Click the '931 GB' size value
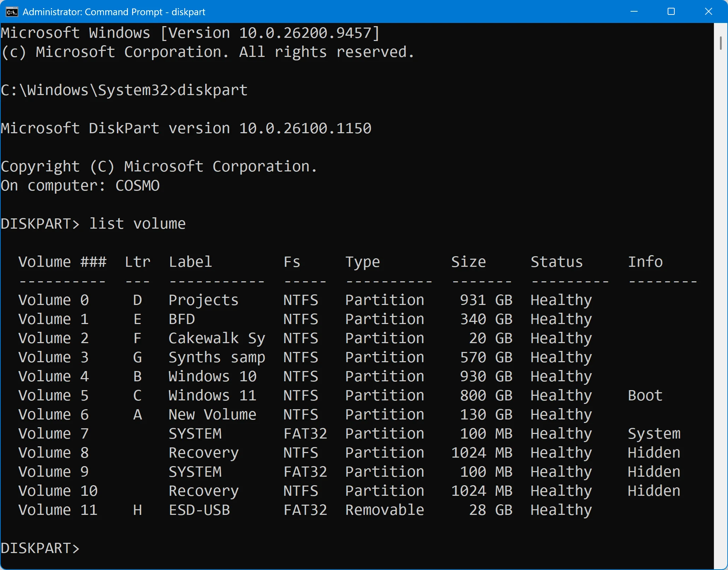This screenshot has width=728, height=570. pyautogui.click(x=486, y=300)
